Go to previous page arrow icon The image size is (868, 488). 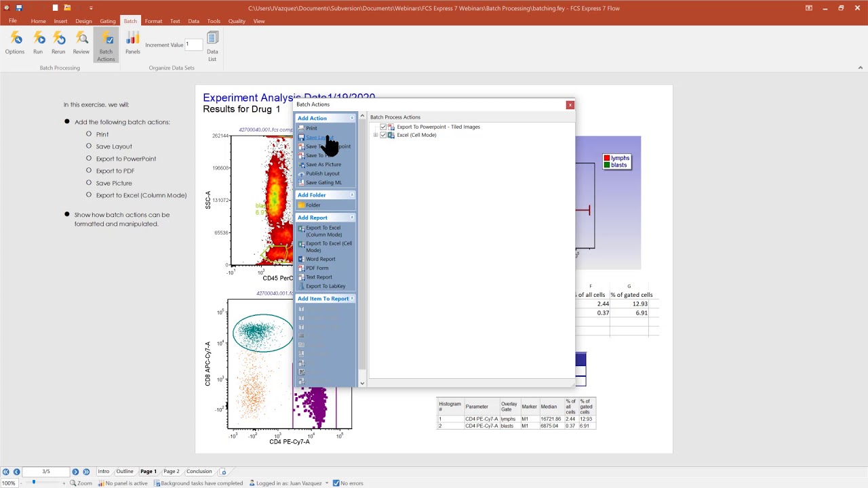coord(16,472)
